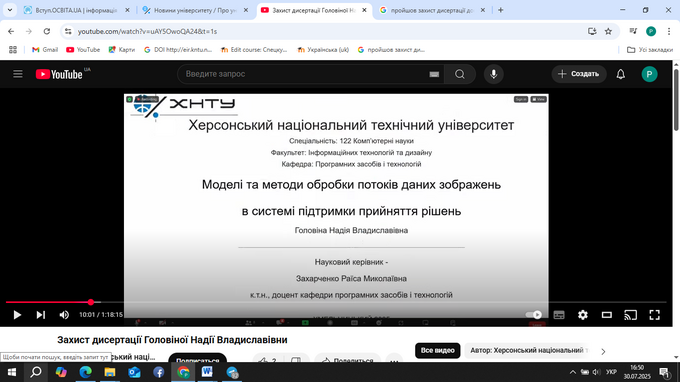Viewport: 680px width, 382px height.
Task: Focus the YouTube search input field
Action: pos(304,74)
